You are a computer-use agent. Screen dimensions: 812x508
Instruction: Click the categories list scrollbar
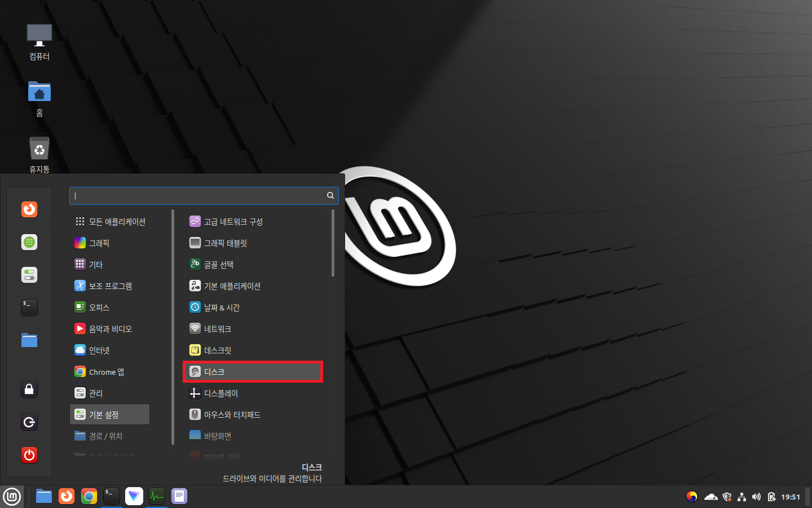pos(173,327)
